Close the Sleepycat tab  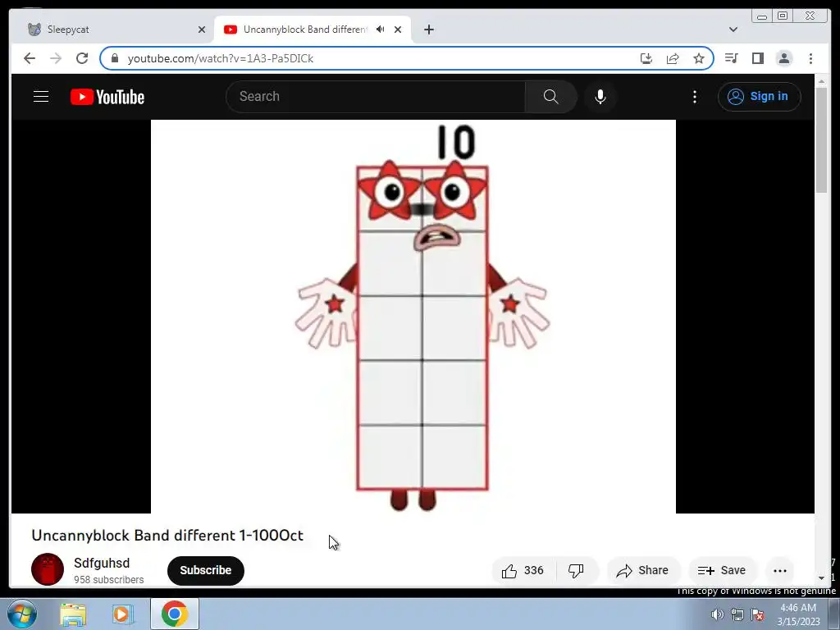pyautogui.click(x=202, y=30)
